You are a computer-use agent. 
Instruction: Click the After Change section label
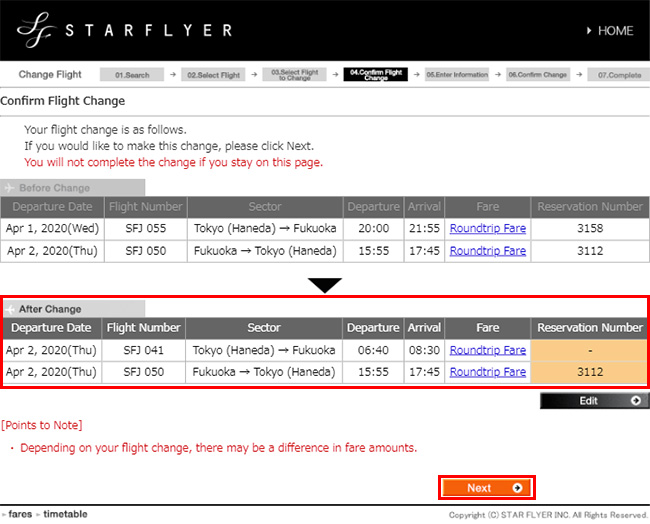[x=50, y=309]
